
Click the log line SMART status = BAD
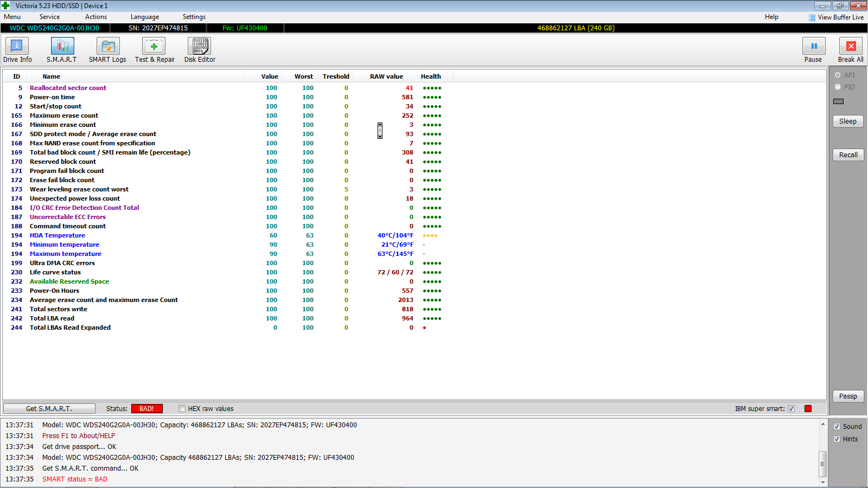pyautogui.click(x=75, y=479)
